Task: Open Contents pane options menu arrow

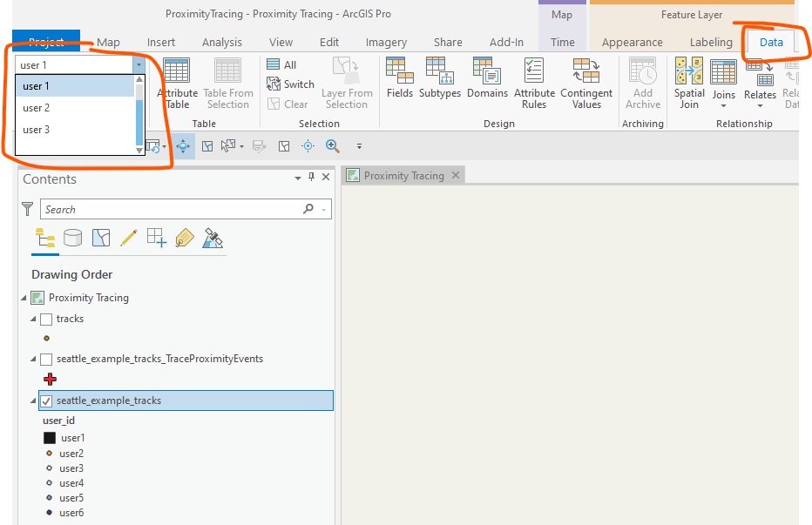Action: coord(298,178)
